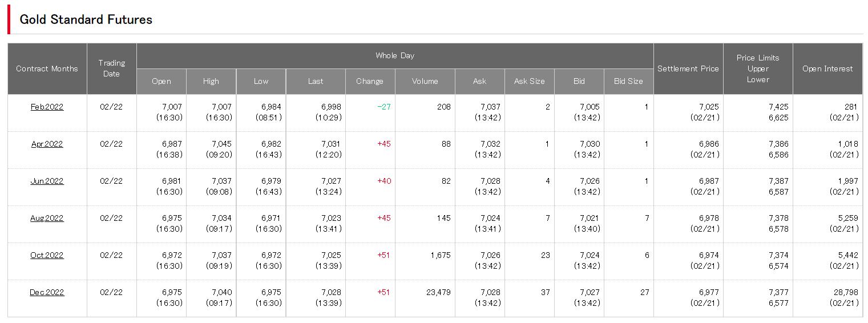
Task: Click the Open Interest column header
Action: tap(827, 68)
